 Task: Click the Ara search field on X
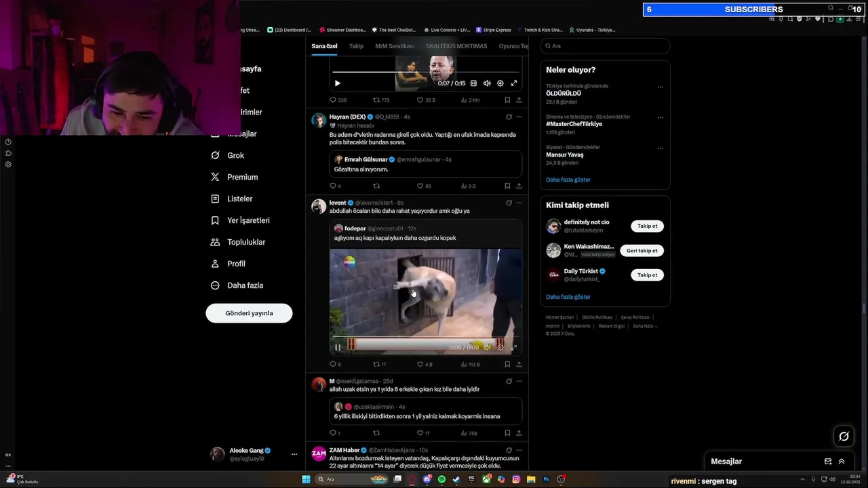point(605,46)
